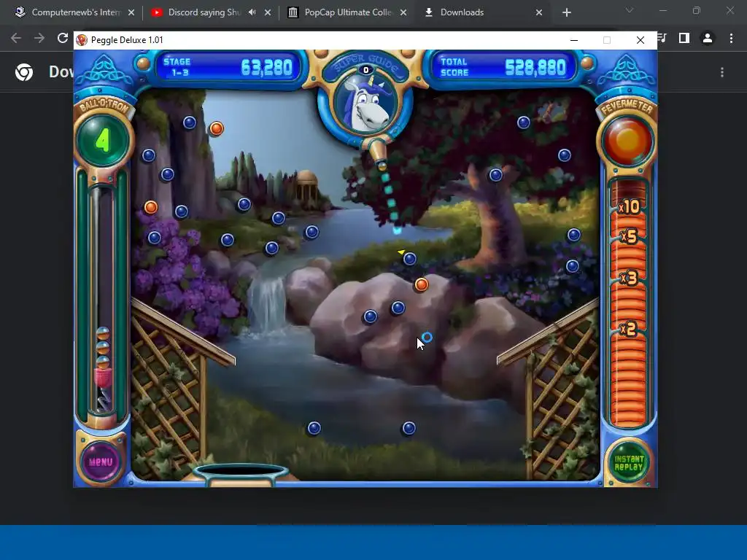This screenshot has height=560, width=747.
Task: Click the free ball bucket at bottom
Action: 241,474
